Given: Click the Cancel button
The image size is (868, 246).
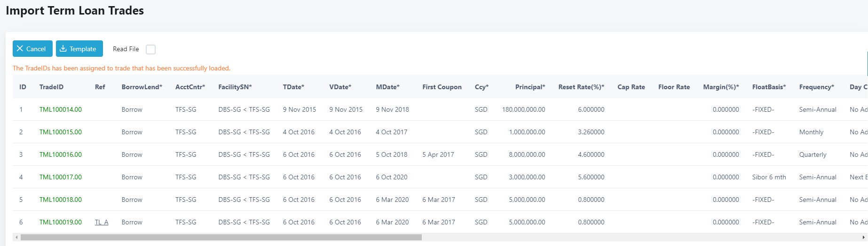Looking at the screenshot, I should point(32,49).
